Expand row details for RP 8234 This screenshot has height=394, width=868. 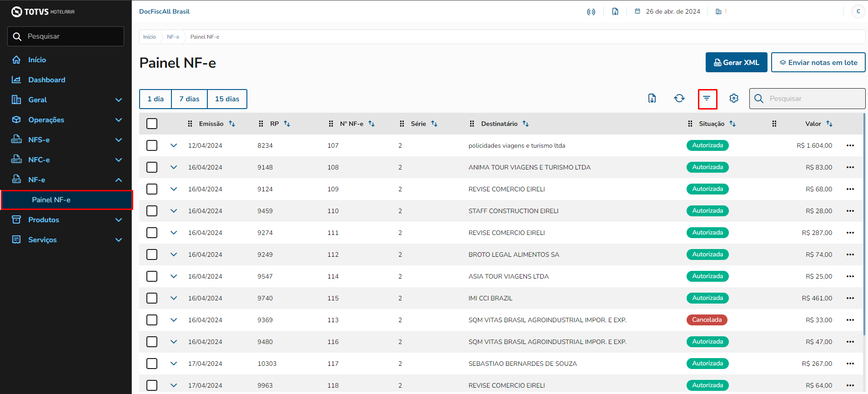174,145
